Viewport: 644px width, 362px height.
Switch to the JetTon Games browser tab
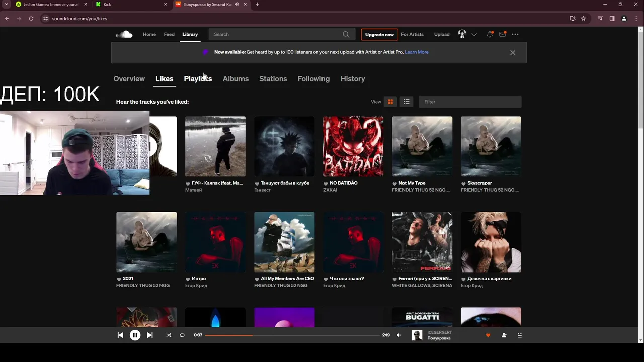pyautogui.click(x=50, y=4)
